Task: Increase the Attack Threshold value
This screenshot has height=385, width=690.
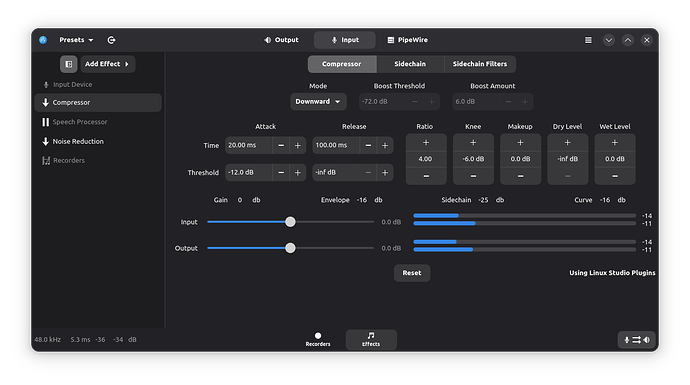Action: tap(297, 173)
